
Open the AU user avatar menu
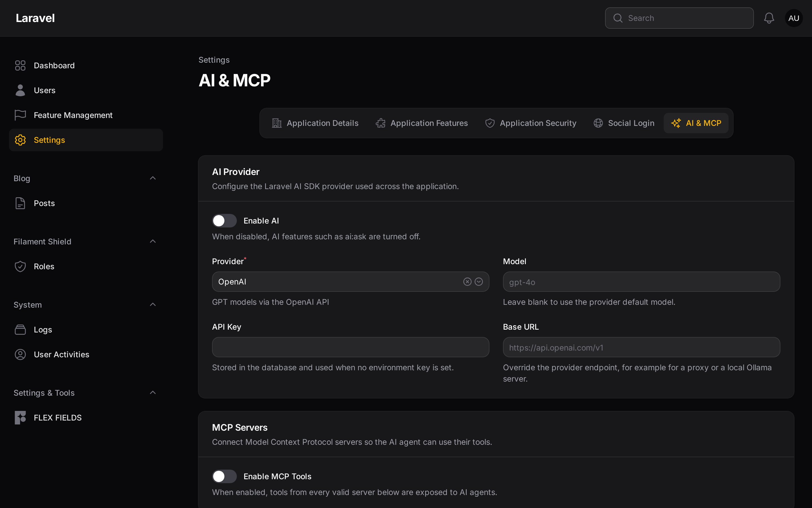(794, 18)
